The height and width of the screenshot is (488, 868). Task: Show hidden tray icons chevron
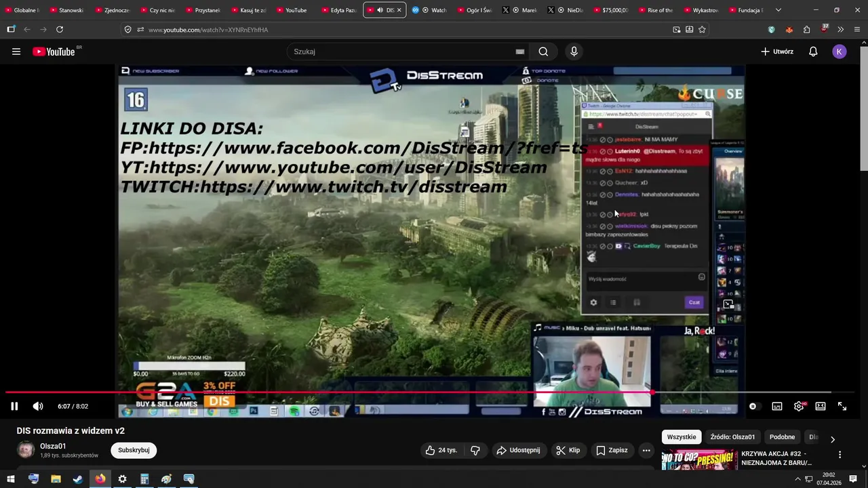pyautogui.click(x=797, y=479)
